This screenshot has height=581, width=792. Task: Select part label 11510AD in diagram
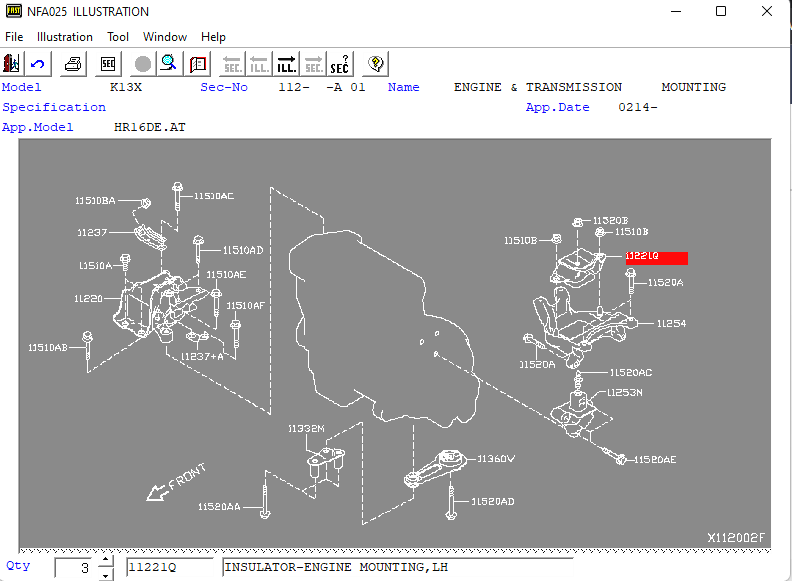(x=243, y=251)
